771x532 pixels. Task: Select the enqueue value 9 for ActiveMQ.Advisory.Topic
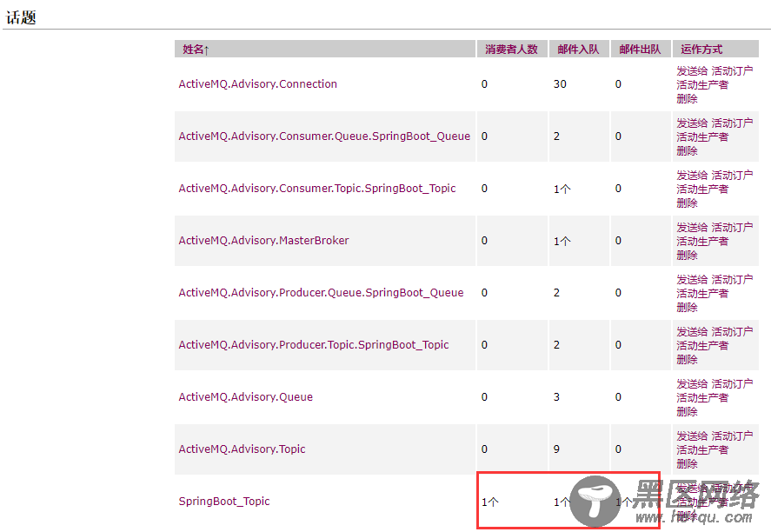point(556,449)
